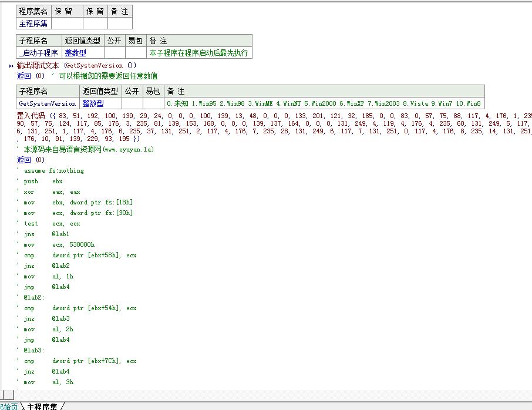Click the comment 本源码来自易语言资源网(www.eyuyan.la)
Viewport: 532px width, 410px height.
(x=89, y=149)
